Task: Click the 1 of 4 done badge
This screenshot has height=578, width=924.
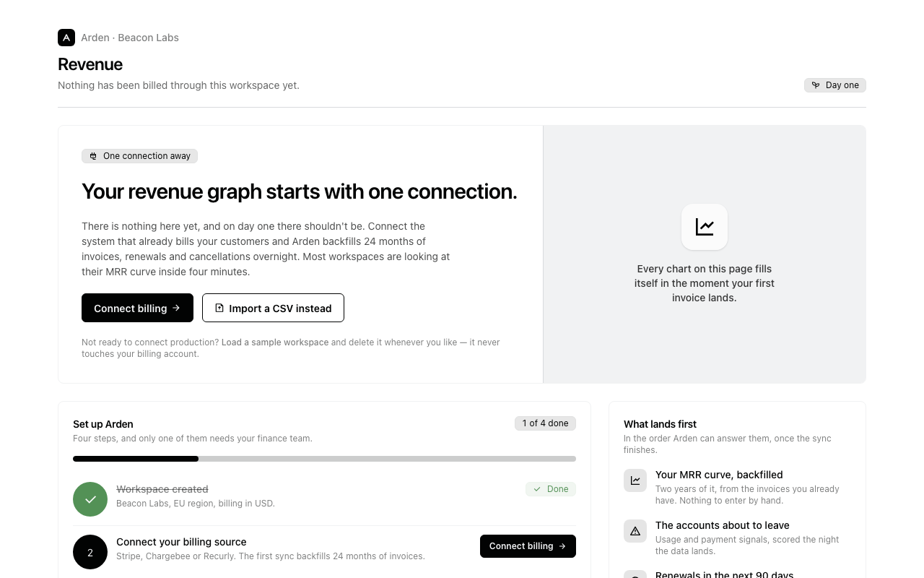Action: pyautogui.click(x=545, y=423)
